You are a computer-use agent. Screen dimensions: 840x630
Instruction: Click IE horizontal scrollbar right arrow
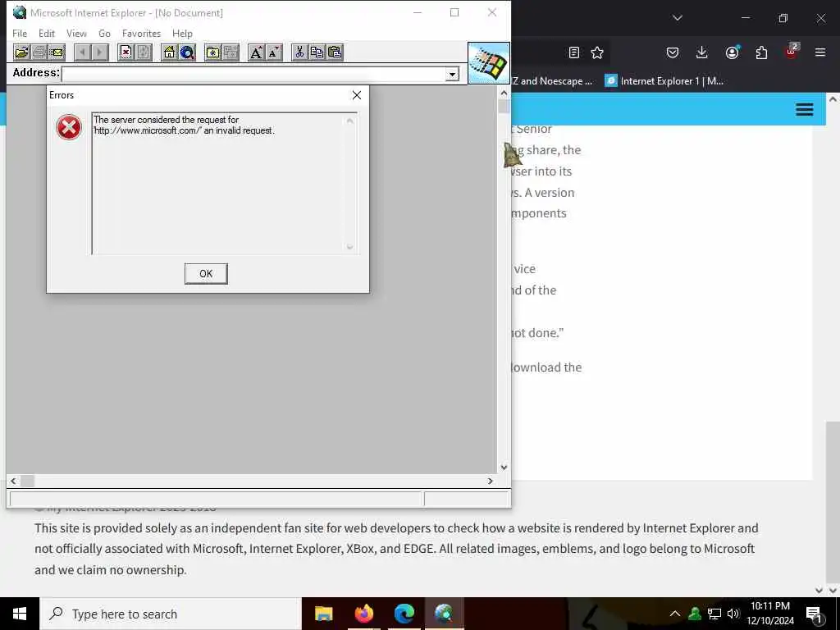click(490, 481)
